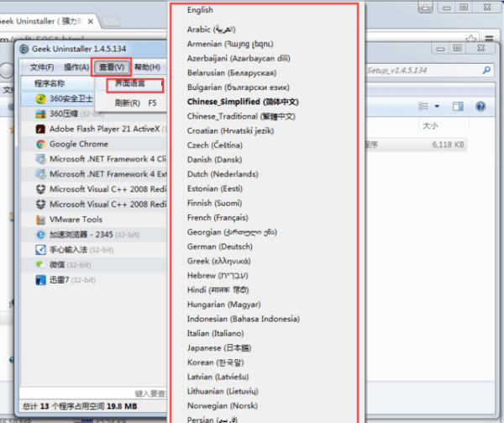Image resolution: width=504 pixels, height=423 pixels.
Task: Open the 文件(F) menu
Action: point(42,67)
